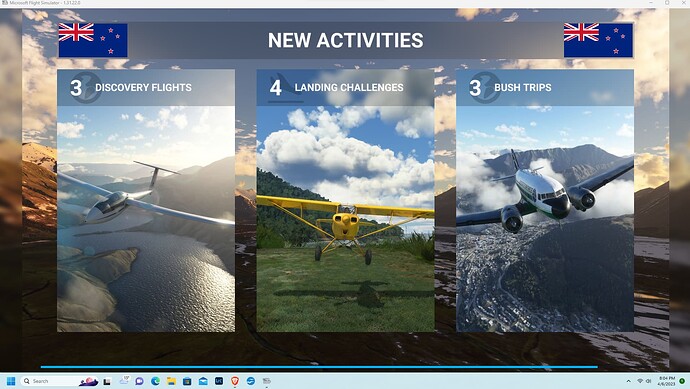This screenshot has width=690, height=389.
Task: Open the Windows Start menu
Action: pos(11,381)
